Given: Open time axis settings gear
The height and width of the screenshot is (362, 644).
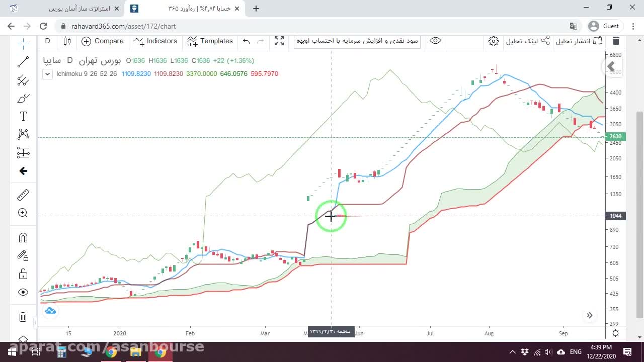Looking at the screenshot, I should tap(615, 333).
